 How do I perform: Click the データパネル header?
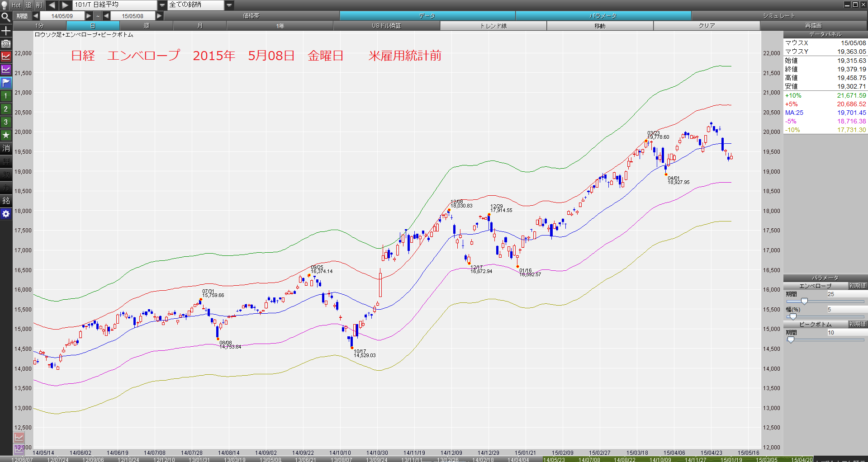pos(825,34)
